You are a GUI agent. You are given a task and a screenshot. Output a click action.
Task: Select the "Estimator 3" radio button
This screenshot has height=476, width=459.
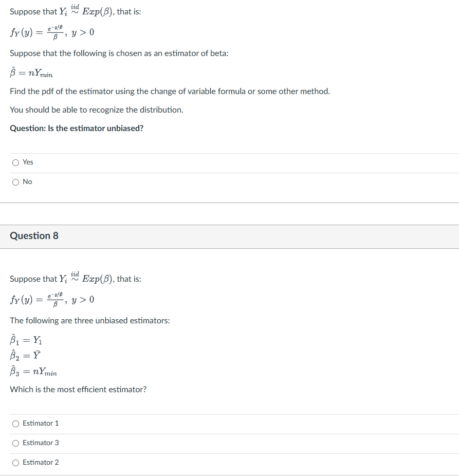(15, 443)
